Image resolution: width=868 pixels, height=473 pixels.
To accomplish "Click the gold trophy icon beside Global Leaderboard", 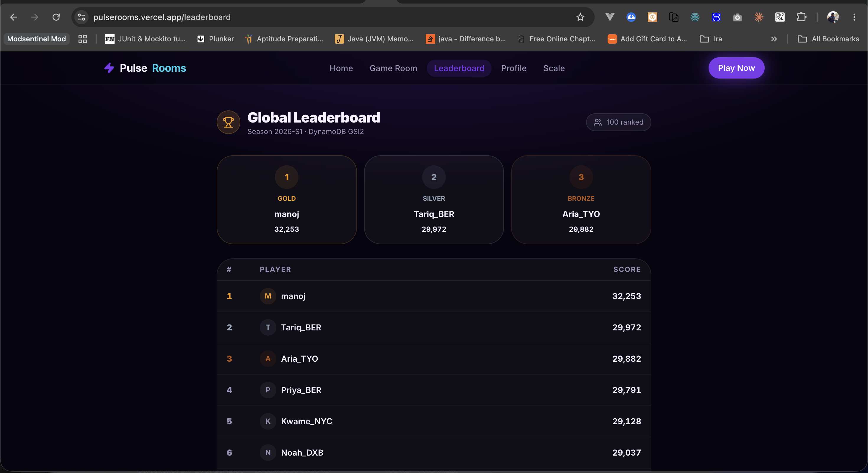I will click(x=229, y=122).
